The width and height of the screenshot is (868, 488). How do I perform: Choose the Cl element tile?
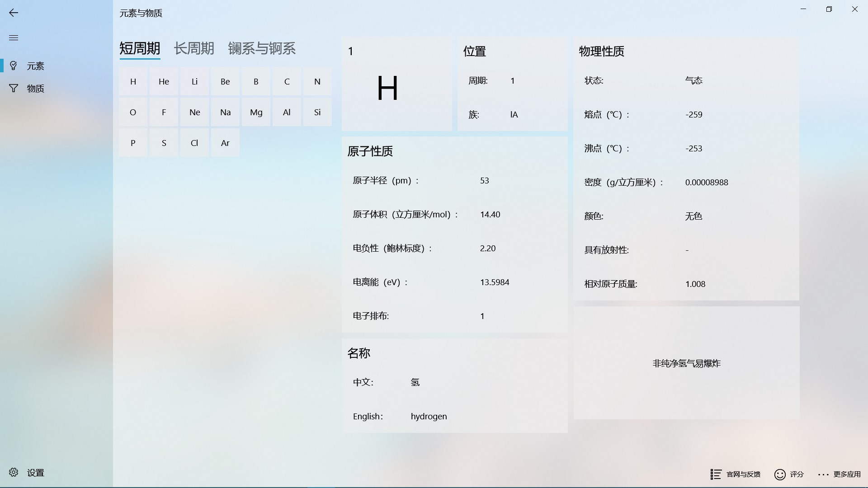tap(194, 143)
